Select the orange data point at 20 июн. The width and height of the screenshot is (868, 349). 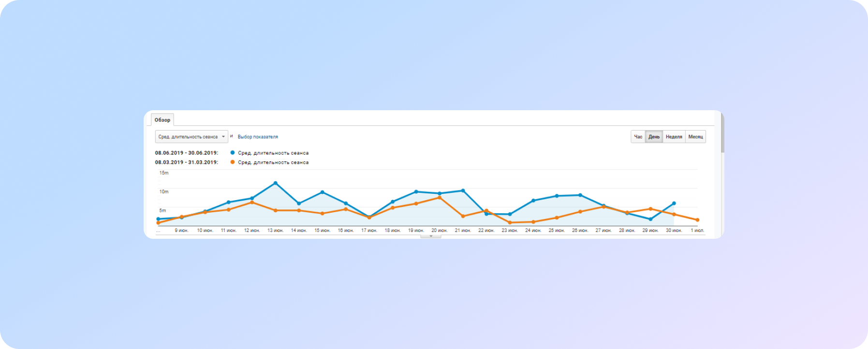[440, 198]
